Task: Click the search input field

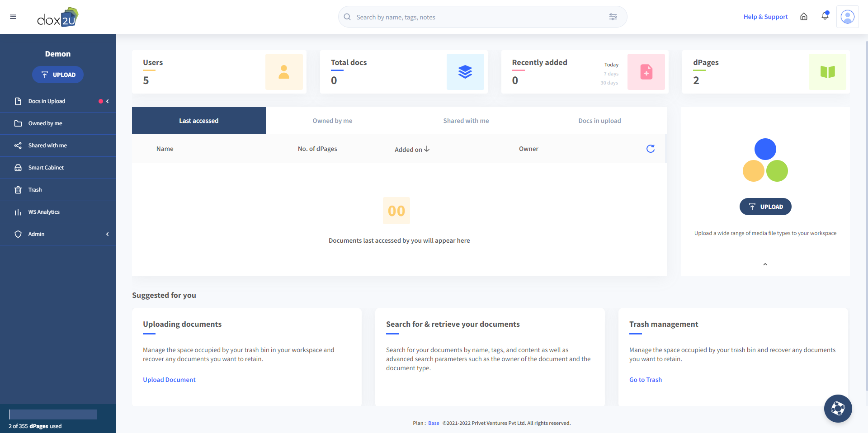Action: tap(452, 17)
